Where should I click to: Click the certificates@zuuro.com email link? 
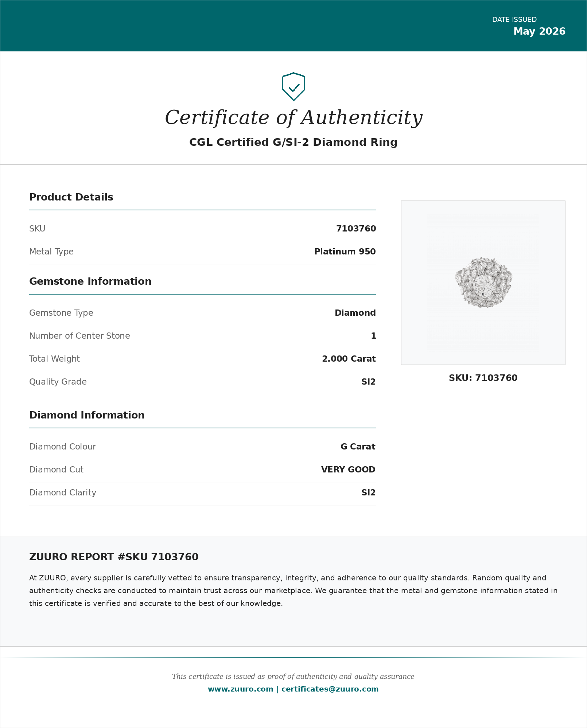pyautogui.click(x=330, y=689)
